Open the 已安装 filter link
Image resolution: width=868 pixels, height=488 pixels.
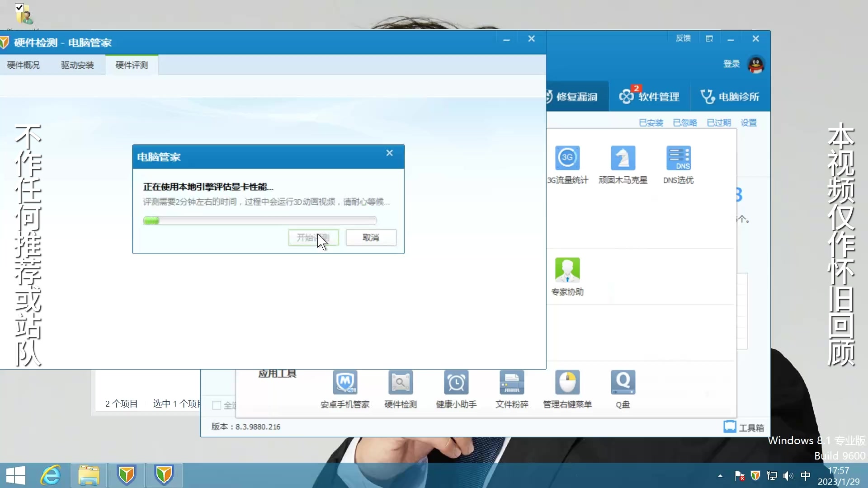(x=651, y=123)
